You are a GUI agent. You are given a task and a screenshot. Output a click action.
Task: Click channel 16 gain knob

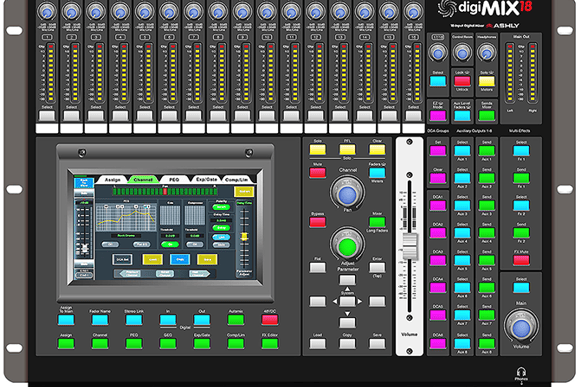coord(413,12)
